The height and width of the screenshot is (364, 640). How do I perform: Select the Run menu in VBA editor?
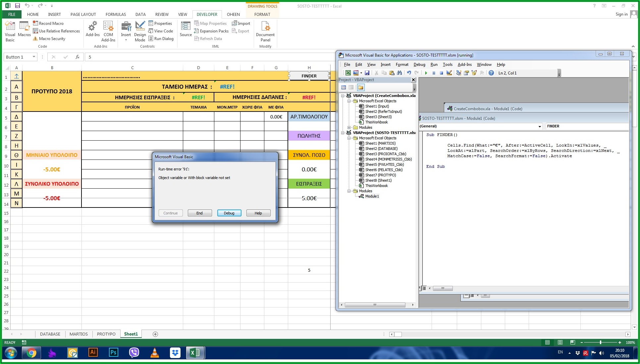434,65
